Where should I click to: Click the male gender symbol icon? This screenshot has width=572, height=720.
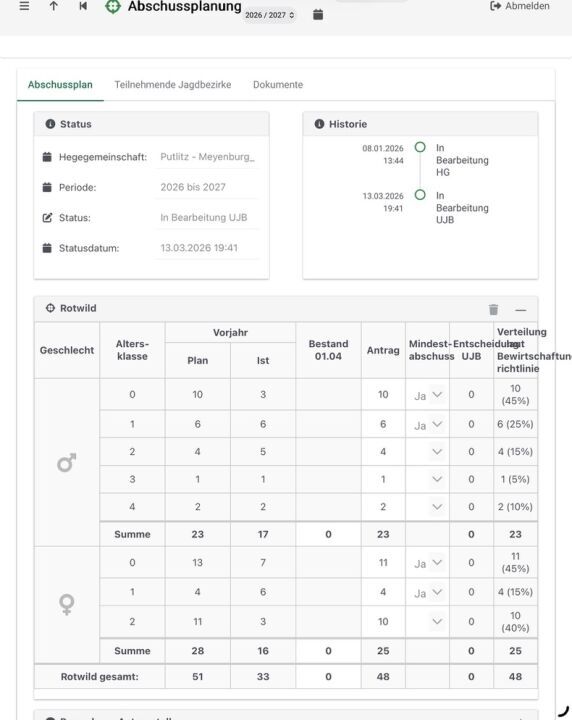[x=67, y=463]
